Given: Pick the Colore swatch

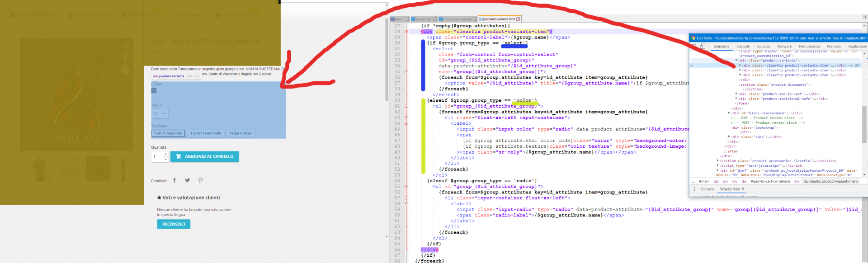Looking at the screenshot, I should click(154, 90).
